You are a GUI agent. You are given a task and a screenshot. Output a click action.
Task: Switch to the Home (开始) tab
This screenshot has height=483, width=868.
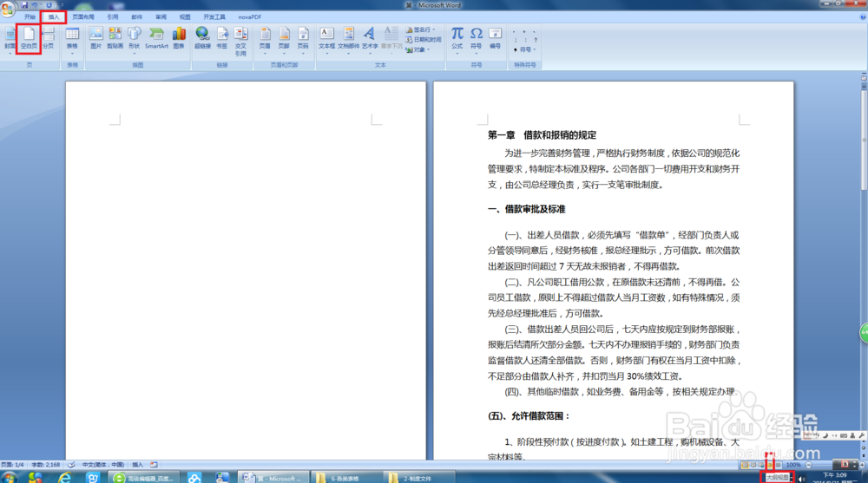[30, 17]
